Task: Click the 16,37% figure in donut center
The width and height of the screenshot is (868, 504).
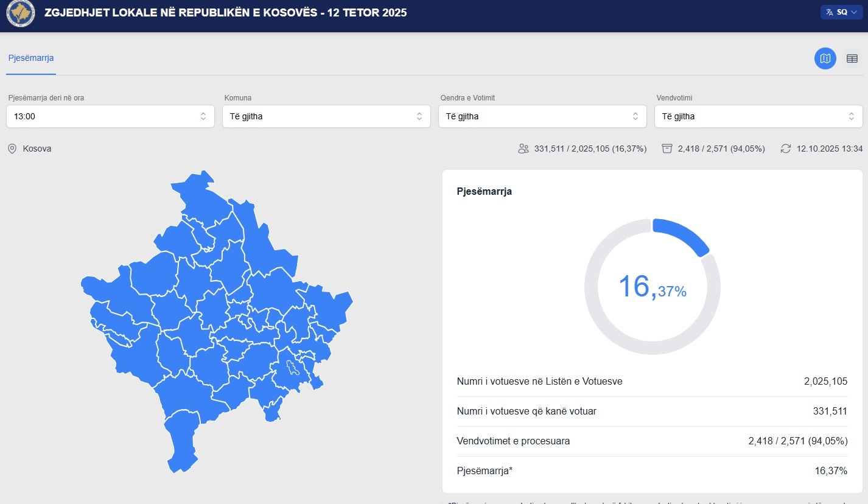Action: tap(652, 287)
